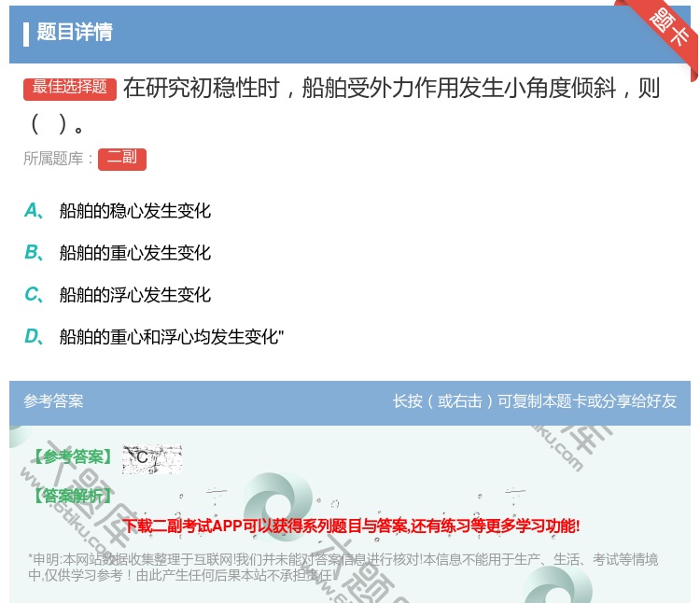
Task: Click the 长按（或右击）可复制本题卡 hint text
Action: (x=535, y=400)
